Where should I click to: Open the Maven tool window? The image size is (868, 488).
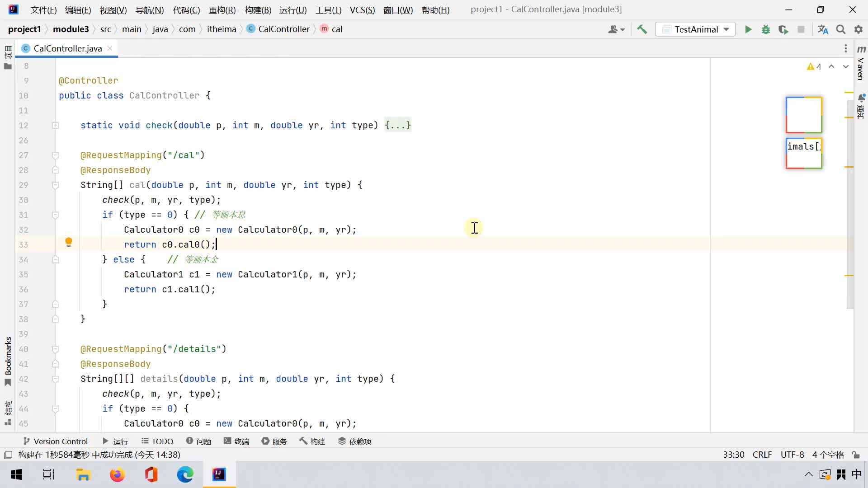(x=861, y=62)
